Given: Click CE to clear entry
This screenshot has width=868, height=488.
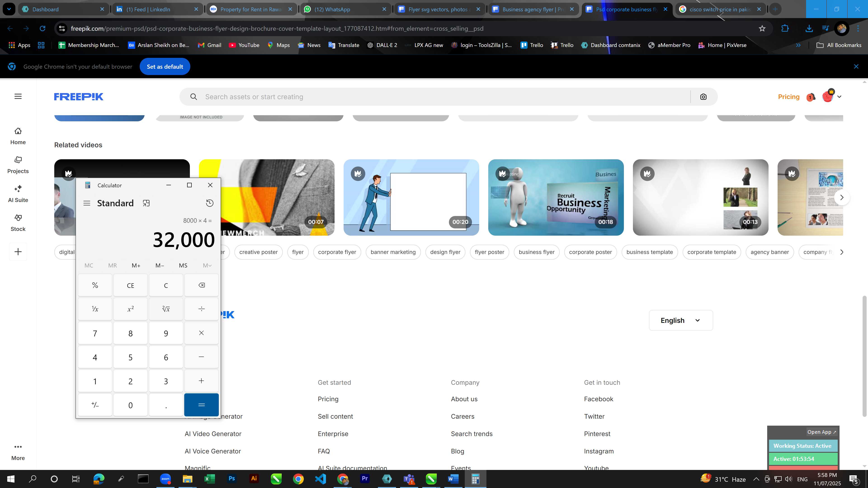Looking at the screenshot, I should point(130,285).
